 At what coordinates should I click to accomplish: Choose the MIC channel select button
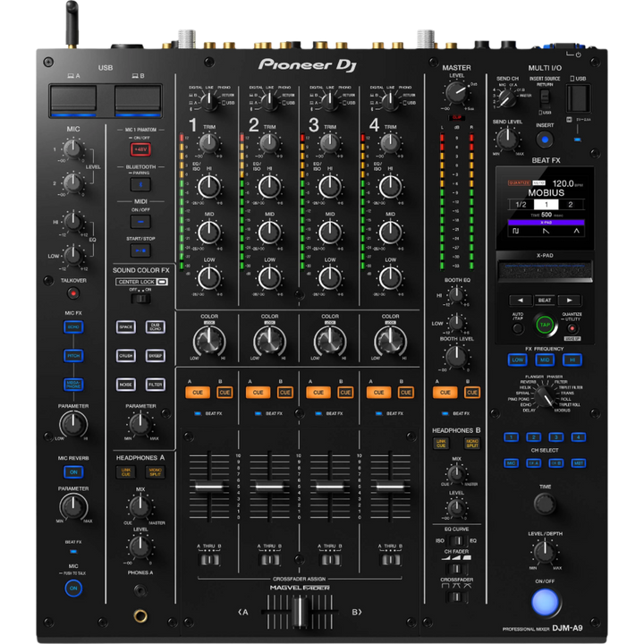coord(511,463)
